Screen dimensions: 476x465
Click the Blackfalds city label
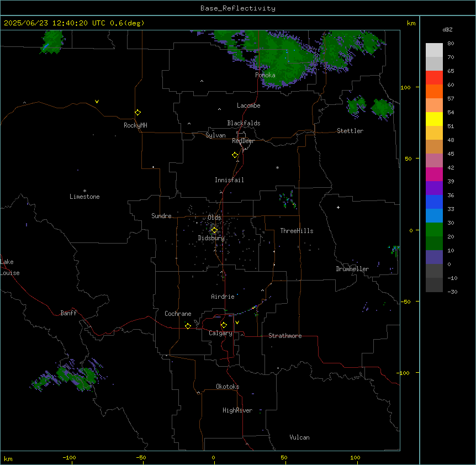[x=244, y=123]
